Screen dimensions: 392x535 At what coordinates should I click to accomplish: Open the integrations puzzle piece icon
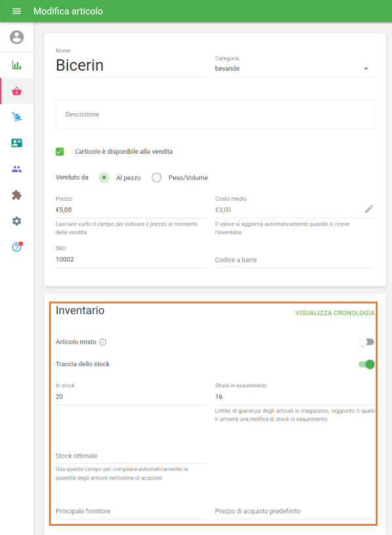(16, 195)
